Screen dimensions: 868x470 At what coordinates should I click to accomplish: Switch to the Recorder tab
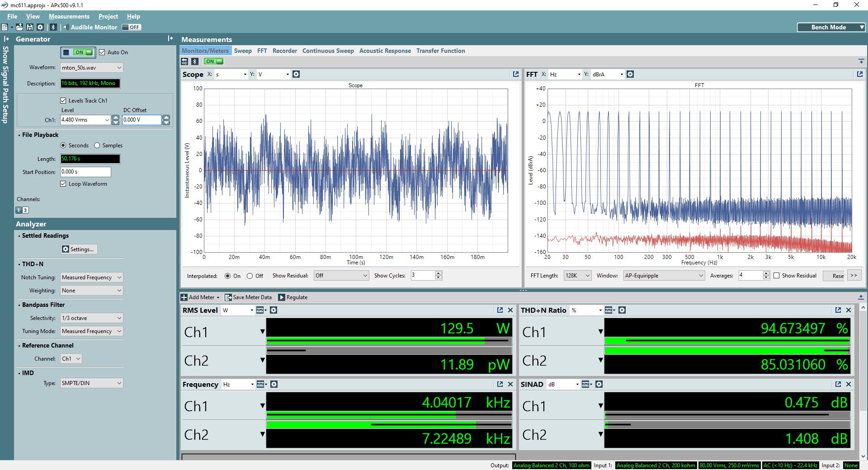point(285,51)
